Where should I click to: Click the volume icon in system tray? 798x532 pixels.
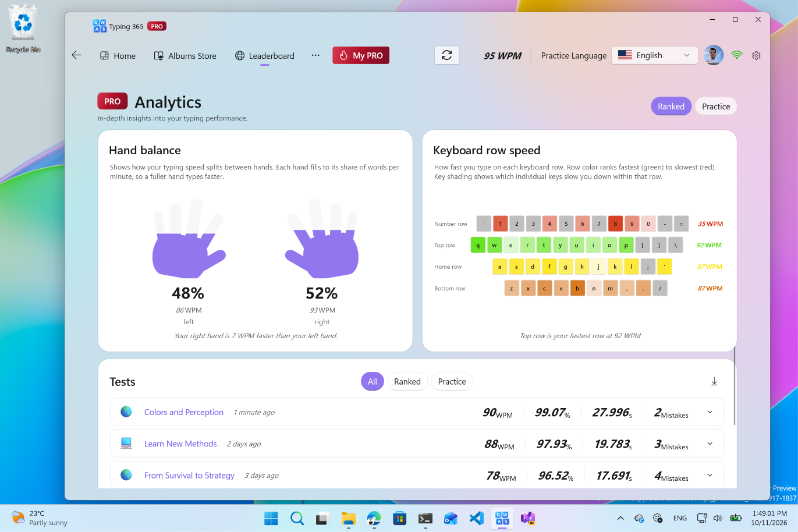718,518
